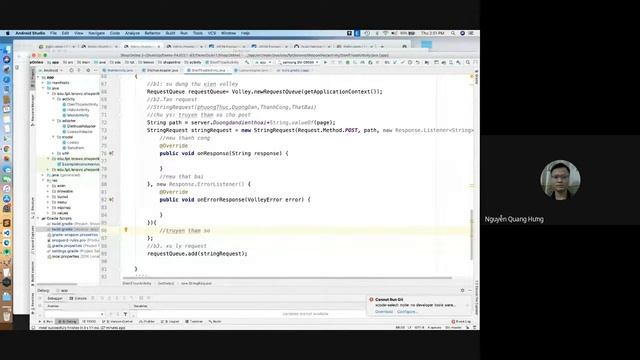Open Spotlight search in the menu bar
The image size is (640, 360).
(x=453, y=33)
